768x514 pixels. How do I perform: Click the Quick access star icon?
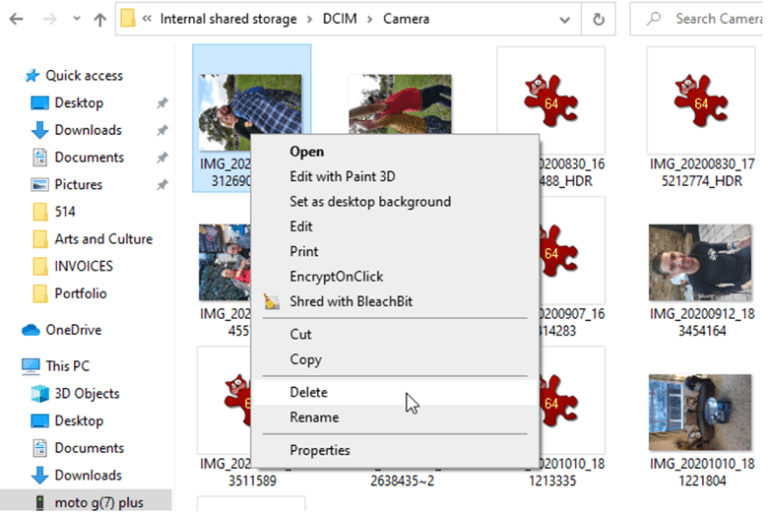point(32,75)
